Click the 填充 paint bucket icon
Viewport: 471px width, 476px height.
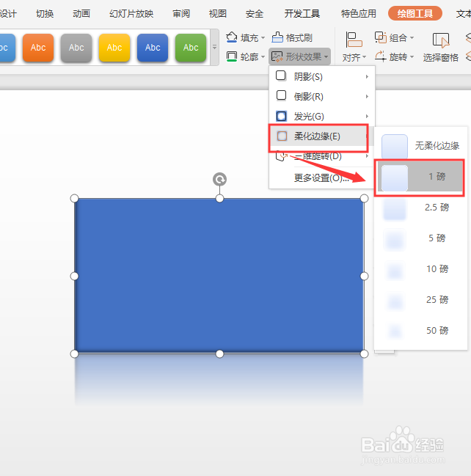232,37
